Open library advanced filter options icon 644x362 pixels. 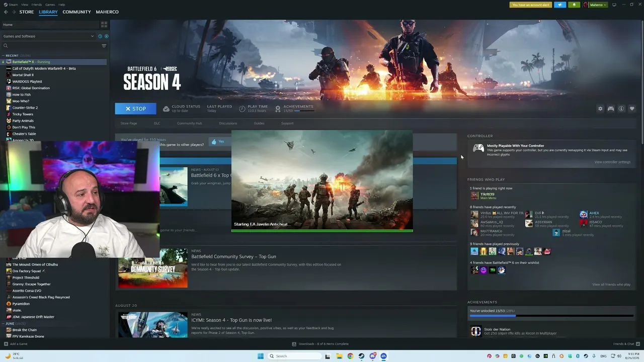[104, 46]
